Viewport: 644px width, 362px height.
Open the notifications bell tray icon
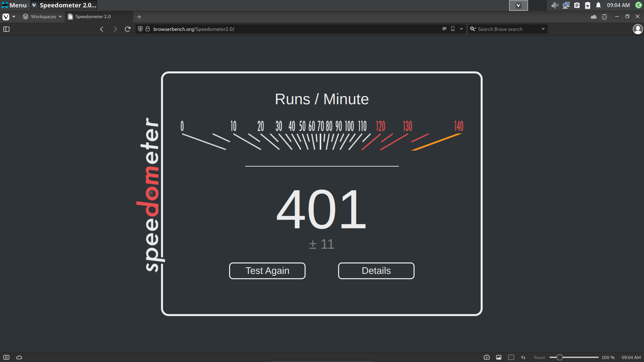(x=598, y=5)
